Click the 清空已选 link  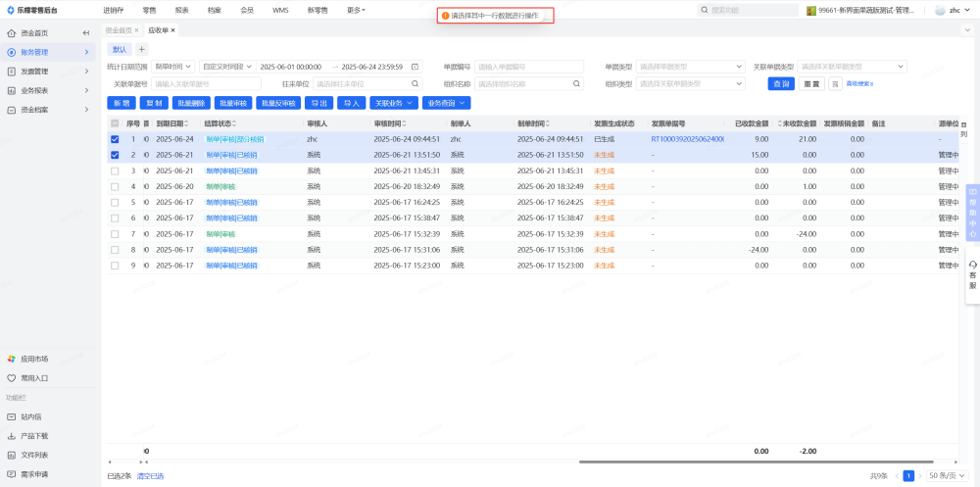(x=150, y=476)
